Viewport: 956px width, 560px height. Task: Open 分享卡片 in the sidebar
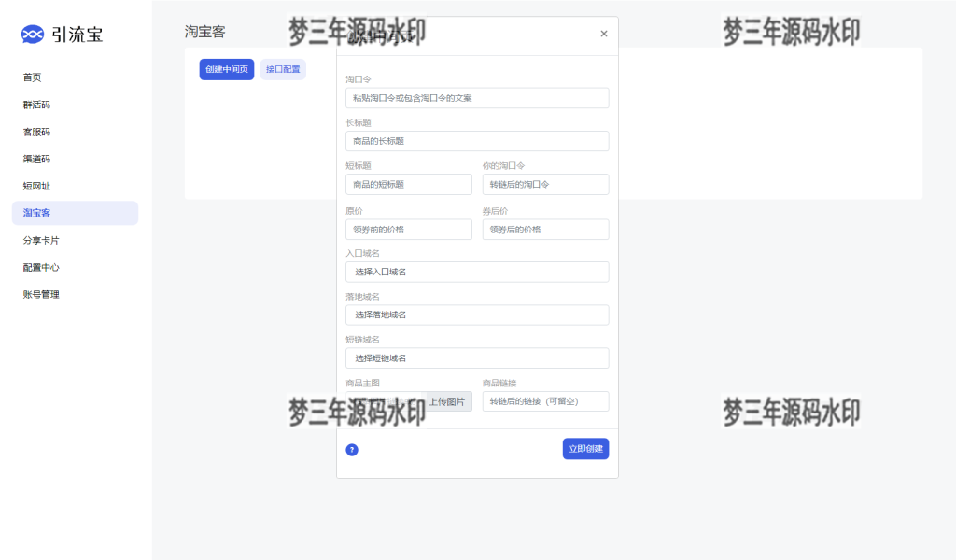click(41, 240)
